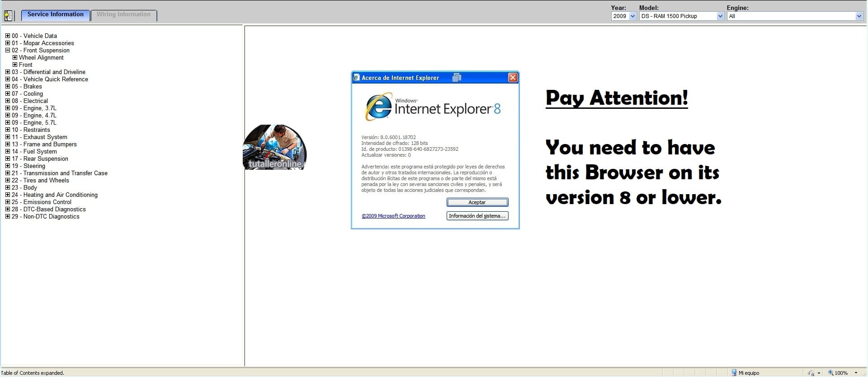868x377 pixels.
Task: Expand the 09 - Engine, 5.7L node
Action: tap(8, 122)
